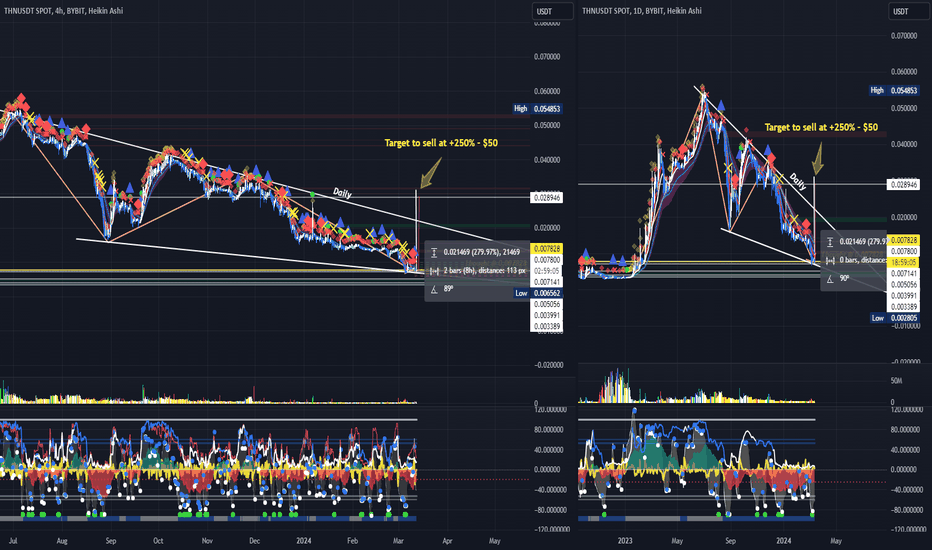Select the 'Daily' trendline label on 1D chart

[x=798, y=181]
